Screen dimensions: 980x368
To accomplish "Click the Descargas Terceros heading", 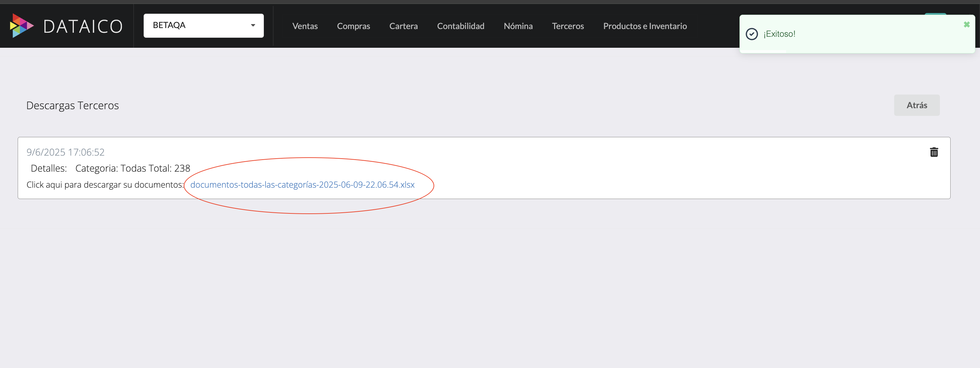I will tap(72, 105).
